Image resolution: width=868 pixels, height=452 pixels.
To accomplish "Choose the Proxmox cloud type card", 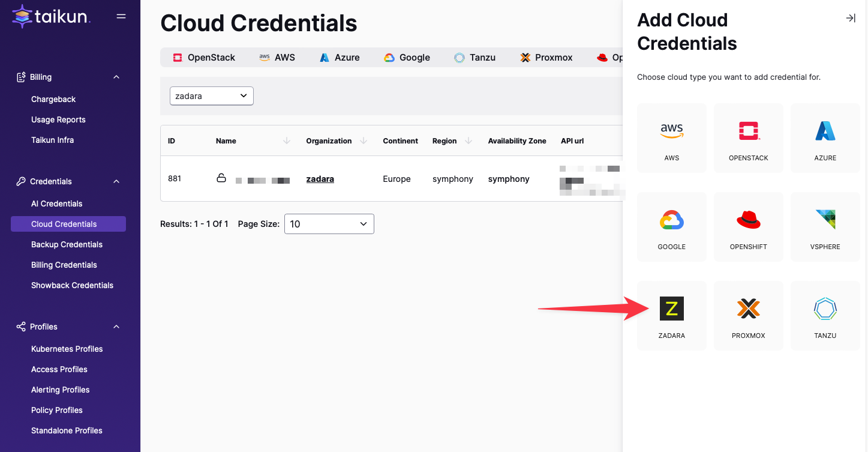I will click(749, 316).
